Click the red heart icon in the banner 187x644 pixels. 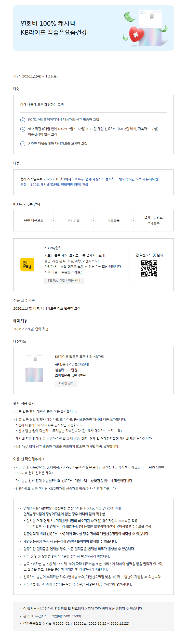[137, 34]
